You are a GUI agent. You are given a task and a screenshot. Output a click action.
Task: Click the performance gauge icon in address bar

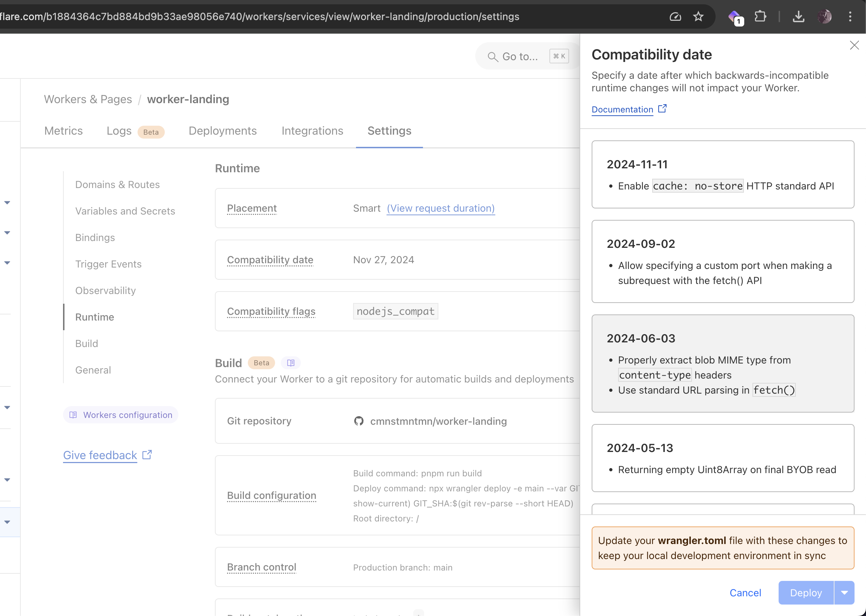[x=675, y=17]
